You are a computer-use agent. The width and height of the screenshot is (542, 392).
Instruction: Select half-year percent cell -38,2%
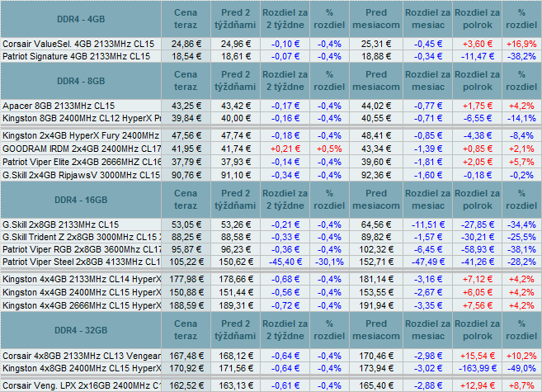(521, 56)
